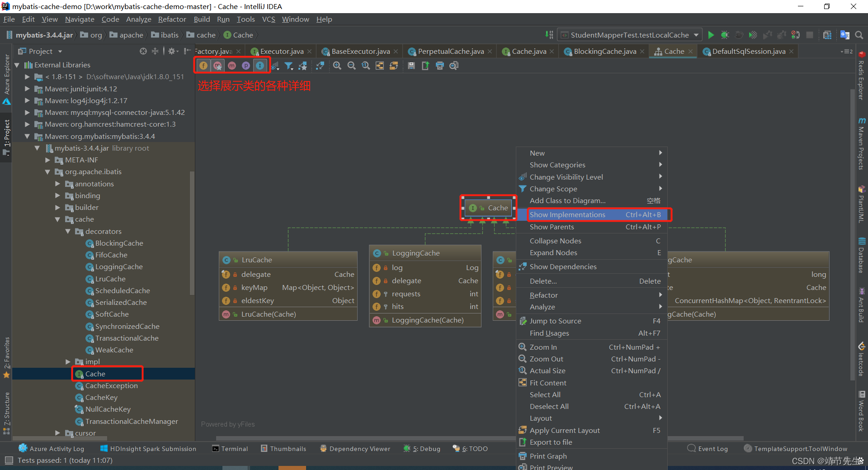This screenshot has width=868, height=470.
Task: Open the Project Structure icon
Action: coord(827,35)
